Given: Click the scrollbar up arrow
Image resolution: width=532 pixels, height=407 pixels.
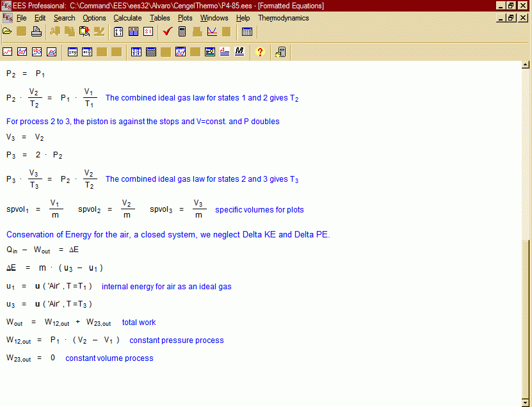Looking at the screenshot, I should [x=526, y=65].
